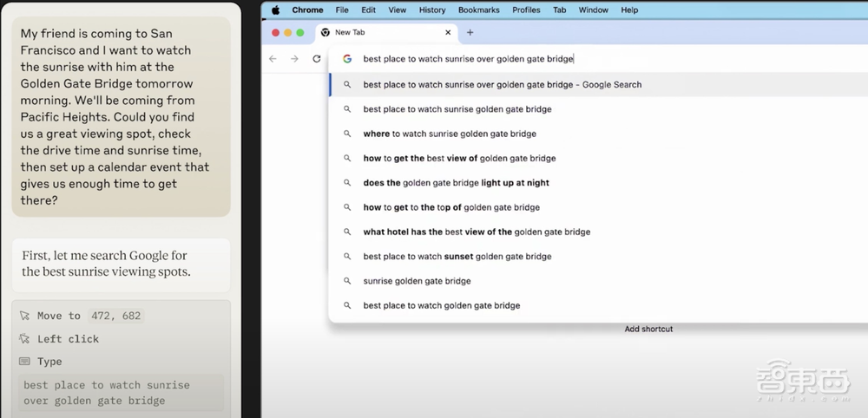Open the Chrome menu in menu bar
Image resolution: width=868 pixels, height=418 pixels.
click(x=307, y=10)
